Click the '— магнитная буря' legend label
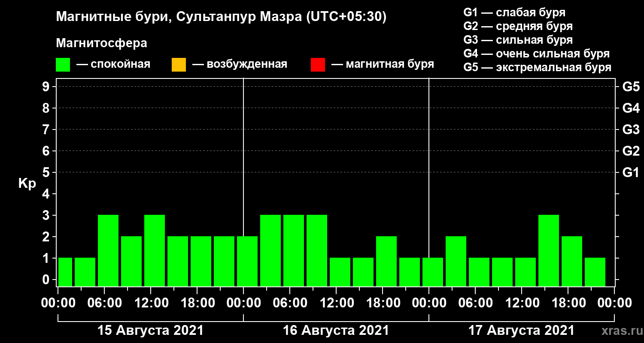Viewport: 644px width, 343px height. tap(383, 64)
